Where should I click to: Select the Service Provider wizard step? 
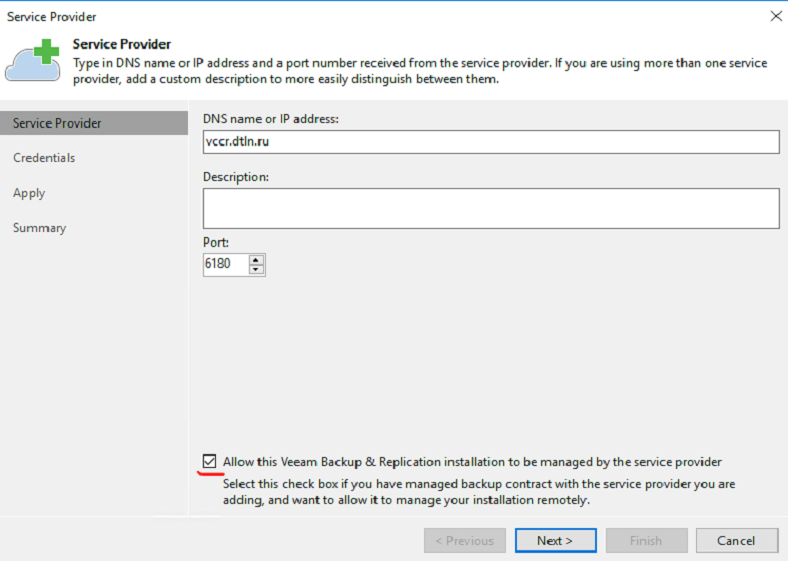pyautogui.click(x=58, y=123)
